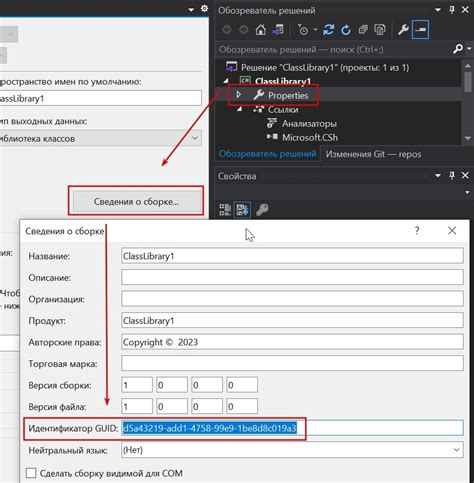Refresh the Solution Explorer view

[x=346, y=30]
